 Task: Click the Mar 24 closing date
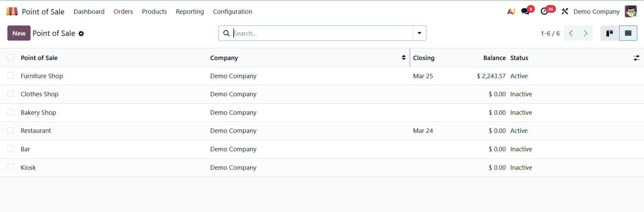[423, 130]
